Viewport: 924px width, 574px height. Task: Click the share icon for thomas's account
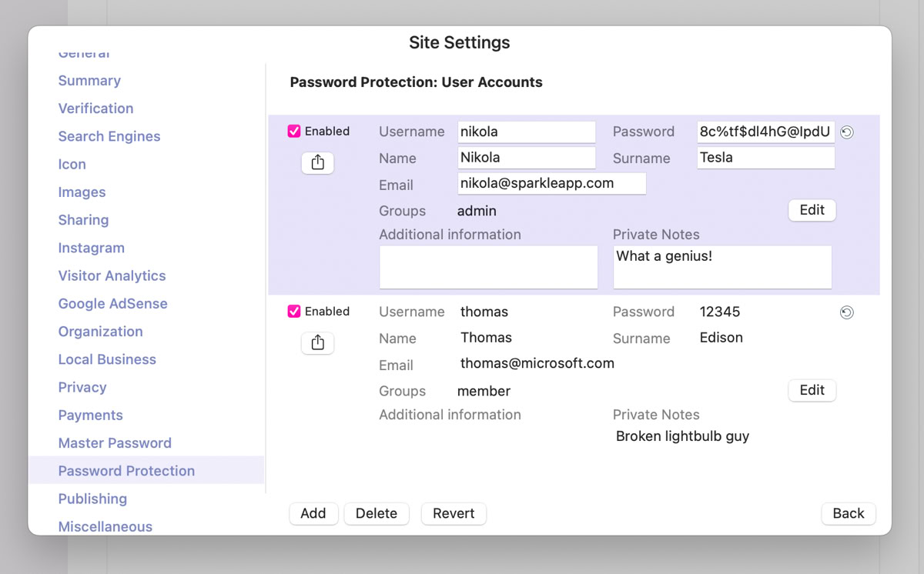point(317,342)
